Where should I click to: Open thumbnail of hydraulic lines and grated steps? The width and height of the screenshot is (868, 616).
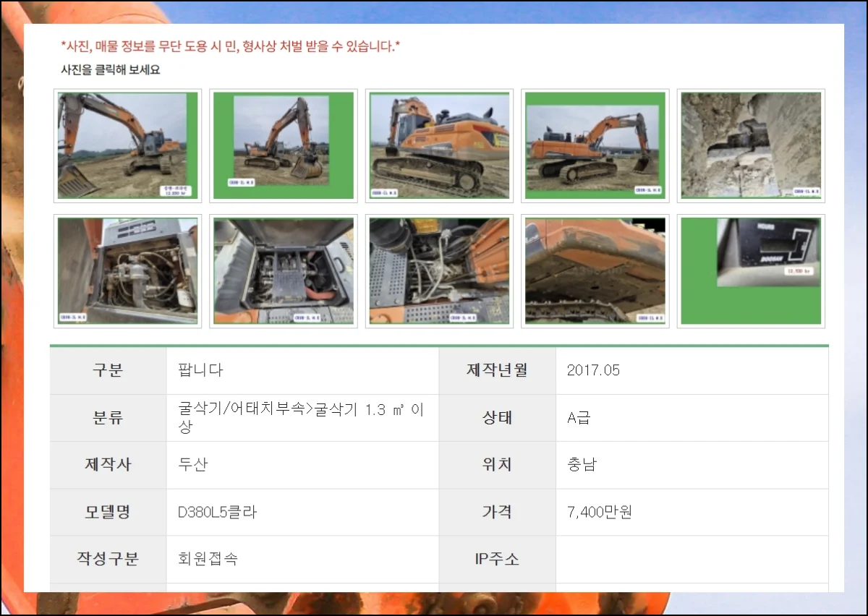coord(439,271)
